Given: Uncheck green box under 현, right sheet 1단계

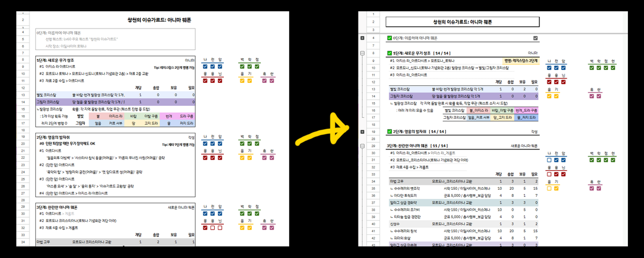Looking at the screenshot, I should (x=613, y=68).
